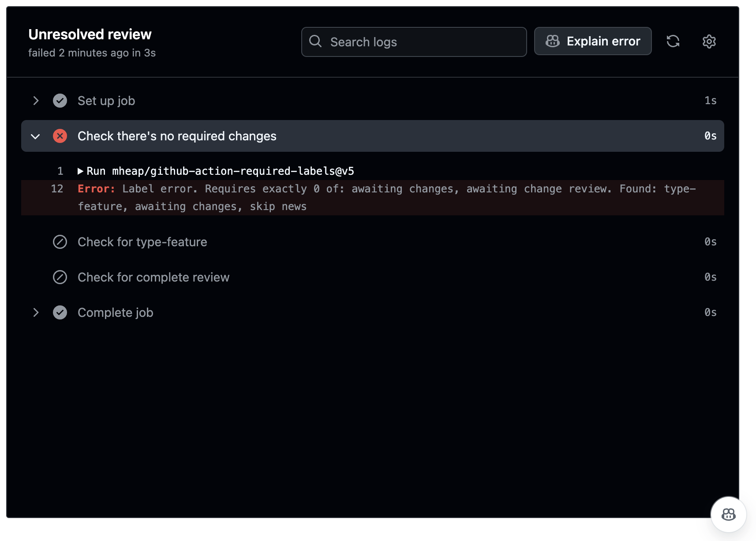Click the Copilot icon in Explain error button
The image size is (756, 541).
coord(553,41)
